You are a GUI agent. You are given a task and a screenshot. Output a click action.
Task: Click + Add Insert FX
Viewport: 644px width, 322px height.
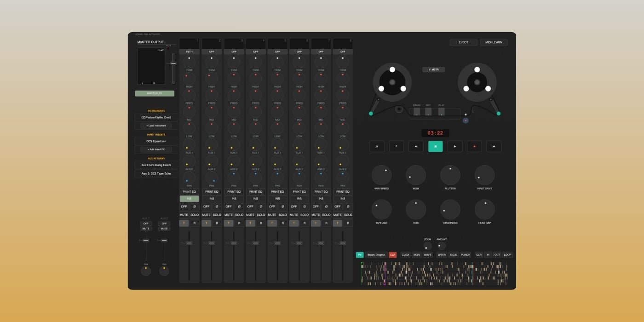(x=156, y=149)
